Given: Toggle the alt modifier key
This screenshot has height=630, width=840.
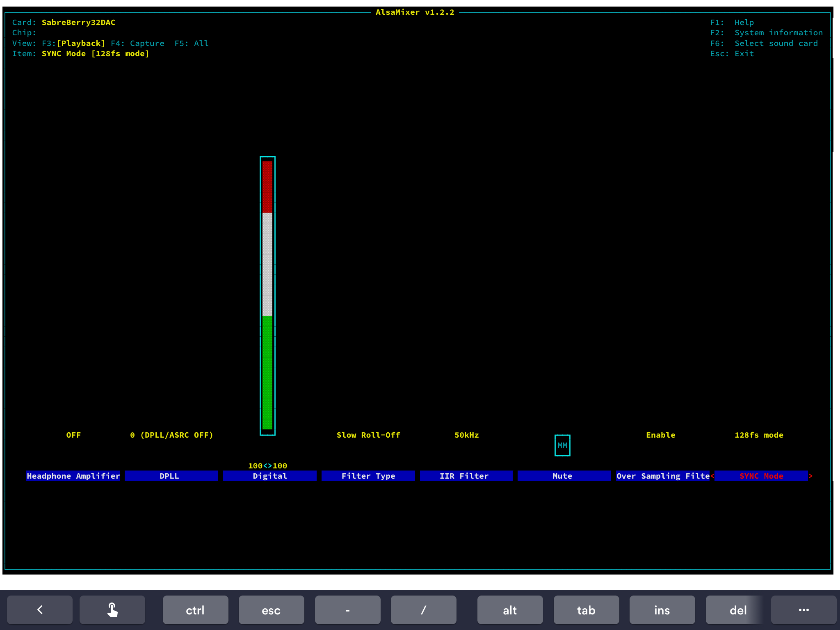Looking at the screenshot, I should coord(510,610).
